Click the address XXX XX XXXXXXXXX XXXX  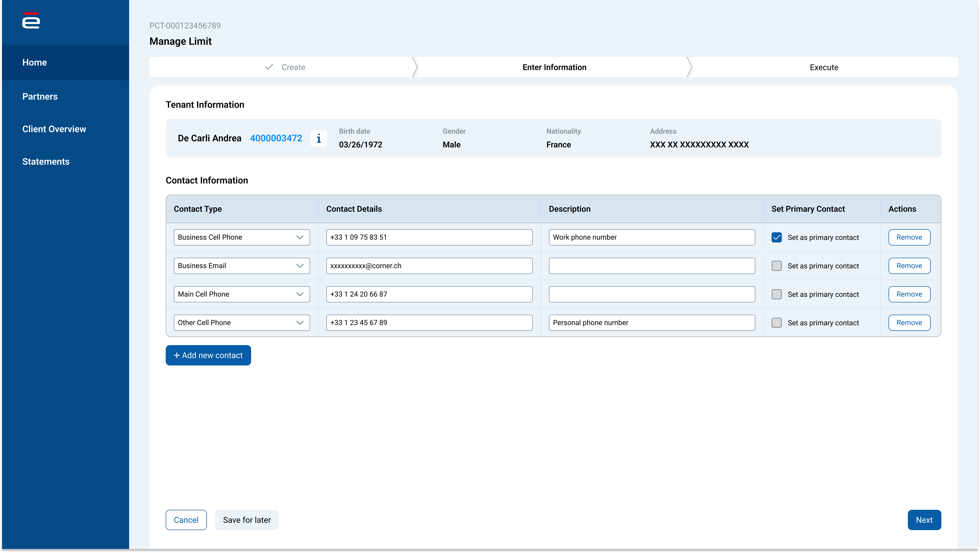699,145
